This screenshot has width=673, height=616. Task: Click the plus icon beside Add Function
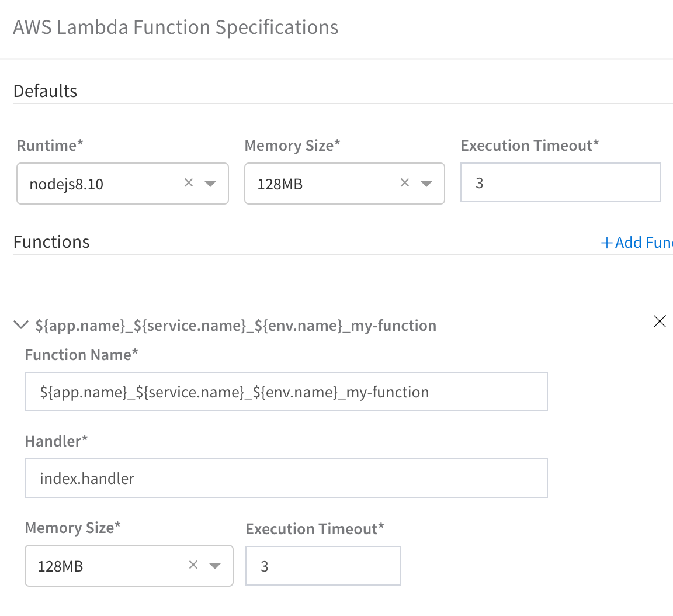(606, 243)
